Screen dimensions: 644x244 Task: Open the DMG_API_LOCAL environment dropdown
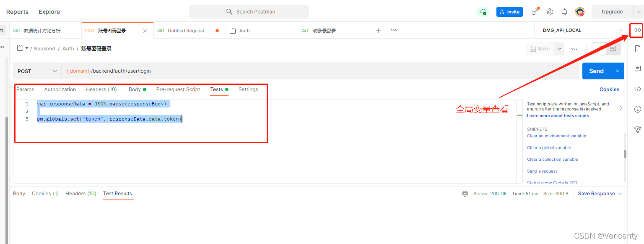583,30
